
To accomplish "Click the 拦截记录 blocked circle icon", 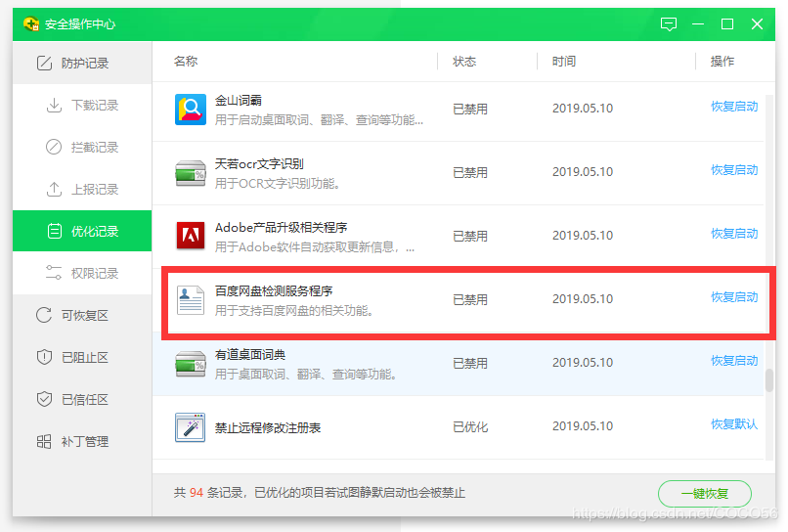I will pyautogui.click(x=54, y=147).
